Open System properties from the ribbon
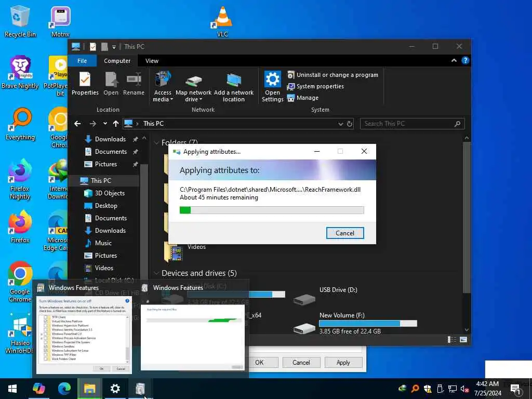 [315, 86]
